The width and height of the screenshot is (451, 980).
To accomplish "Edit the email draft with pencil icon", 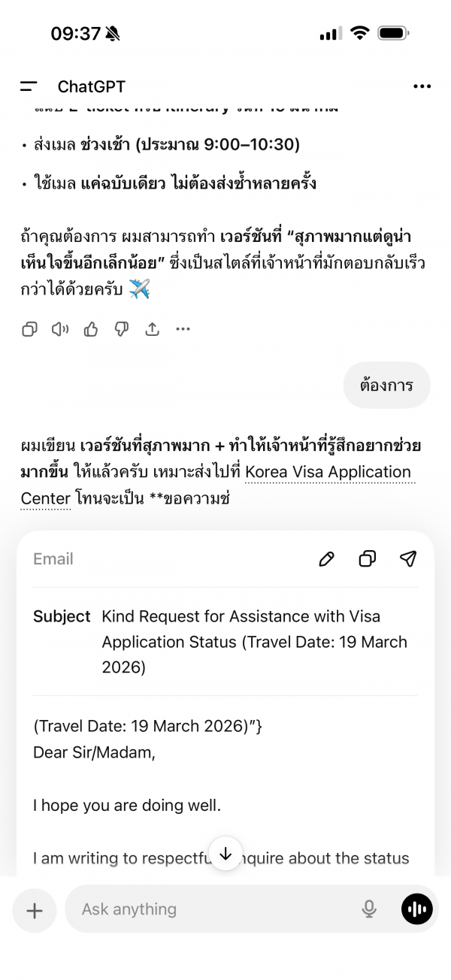I will [x=326, y=558].
